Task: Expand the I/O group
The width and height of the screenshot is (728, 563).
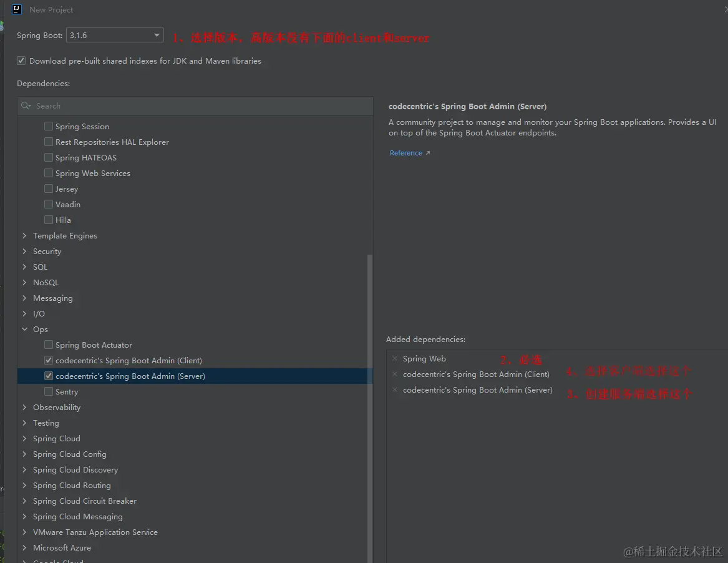Action: pyautogui.click(x=24, y=313)
